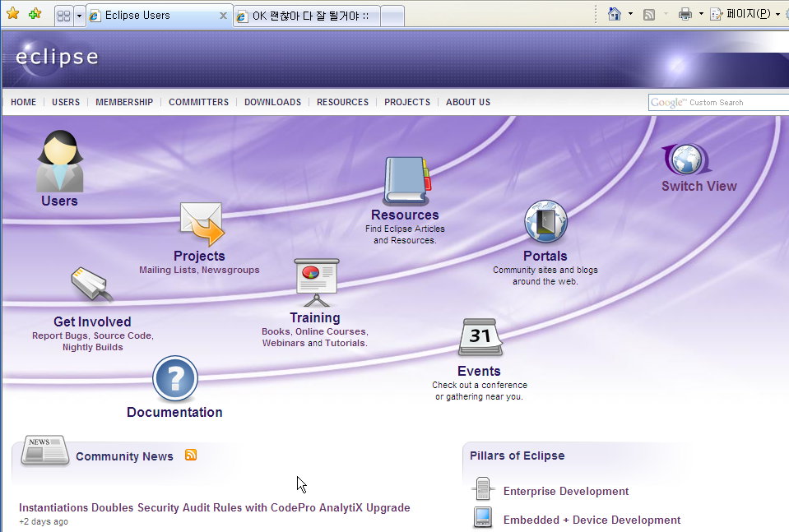Viewport: 789px width, 532px height.
Task: Open the Projects heading link
Action: (x=199, y=256)
